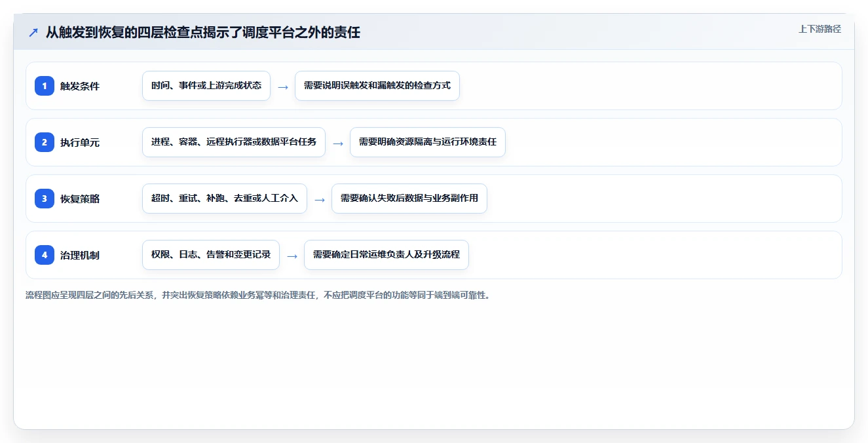868x443 pixels.
Task: Click the number 1 step badge
Action: (45, 86)
